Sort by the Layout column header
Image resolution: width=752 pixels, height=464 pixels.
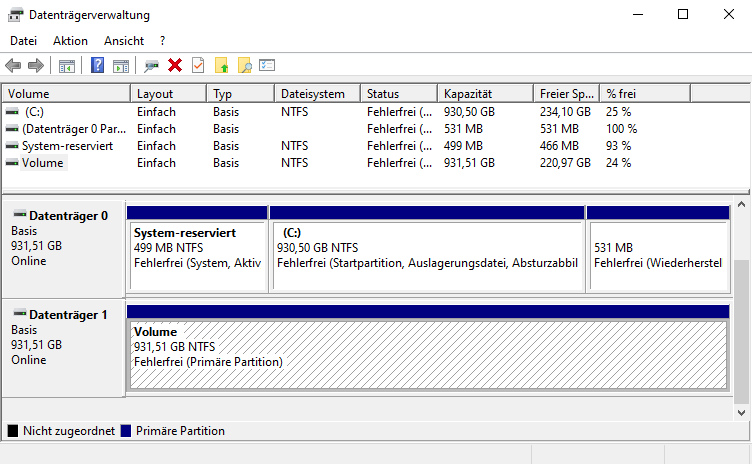169,94
